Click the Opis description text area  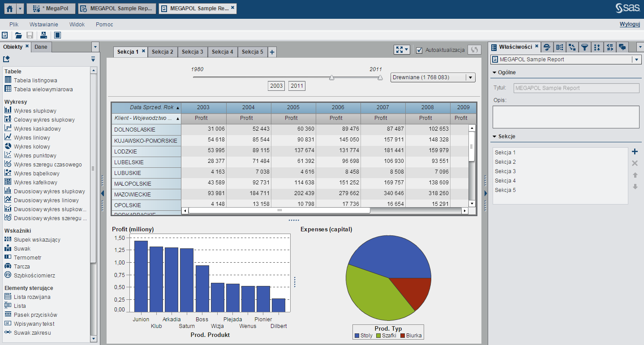tap(566, 117)
